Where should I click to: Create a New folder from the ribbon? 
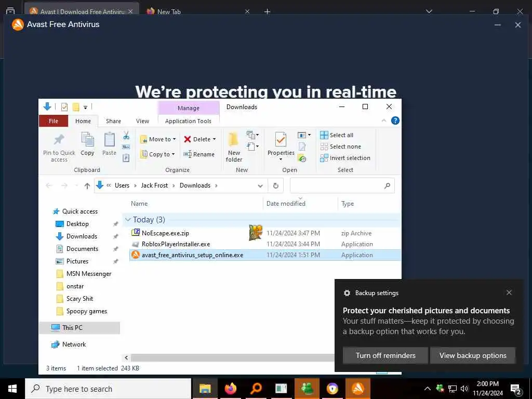tap(234, 147)
